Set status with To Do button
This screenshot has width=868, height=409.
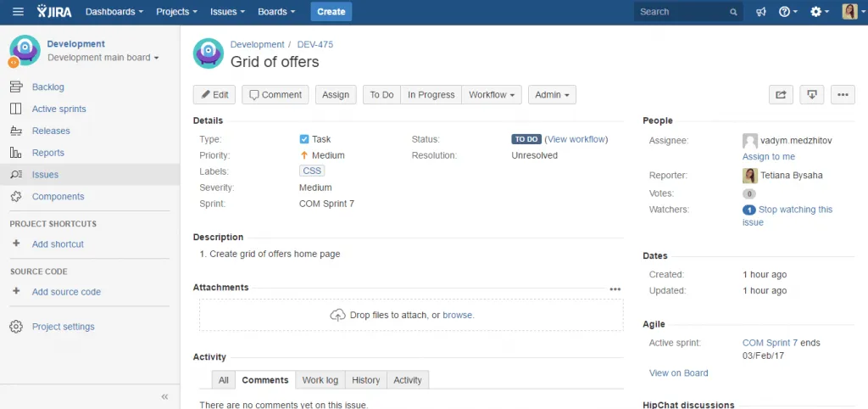381,95
